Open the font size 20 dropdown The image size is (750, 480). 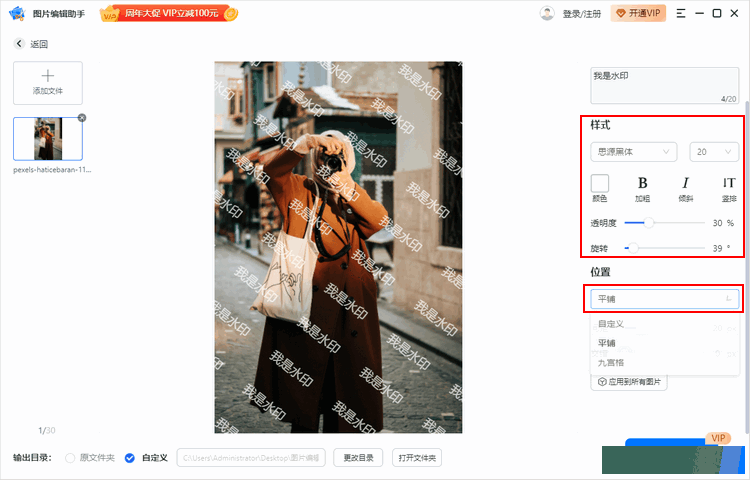point(714,152)
